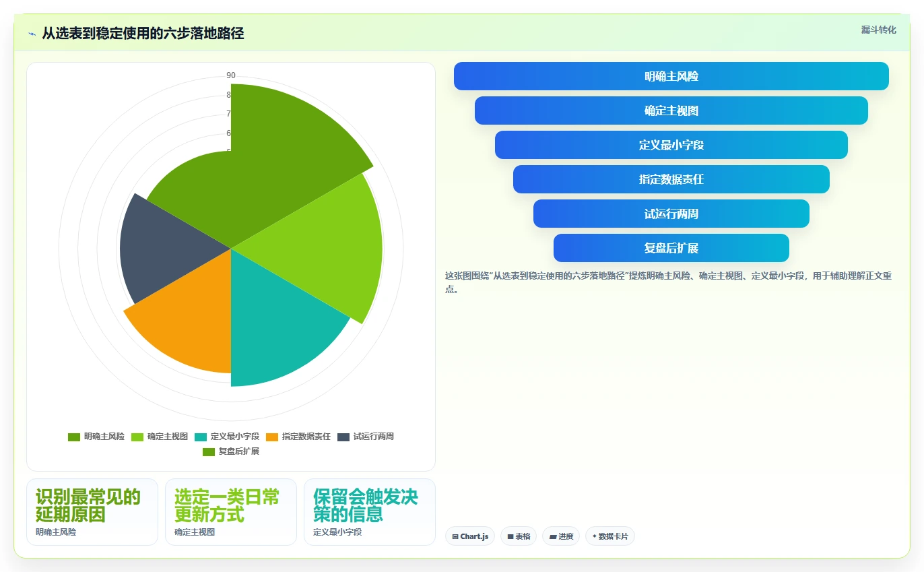Select the 定义最小字段 funnel bar
Viewport: 924px width, 572px height.
pyautogui.click(x=671, y=145)
